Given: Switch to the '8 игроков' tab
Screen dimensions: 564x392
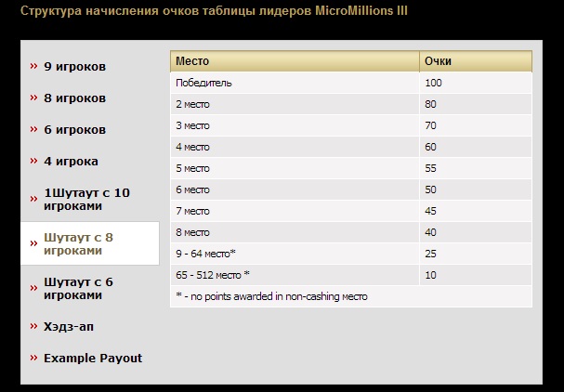Looking at the screenshot, I should click(x=74, y=98).
